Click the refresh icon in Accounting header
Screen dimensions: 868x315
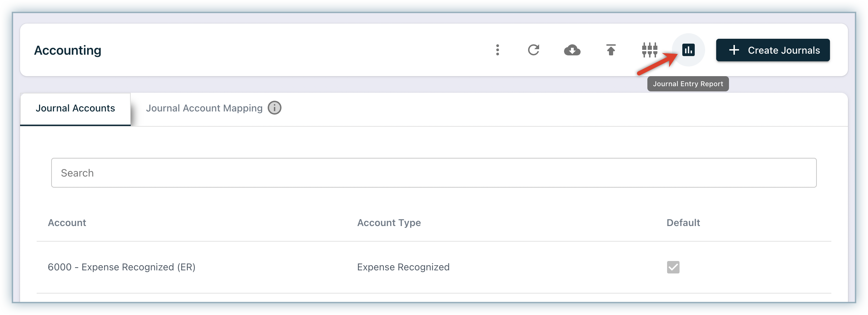point(533,50)
